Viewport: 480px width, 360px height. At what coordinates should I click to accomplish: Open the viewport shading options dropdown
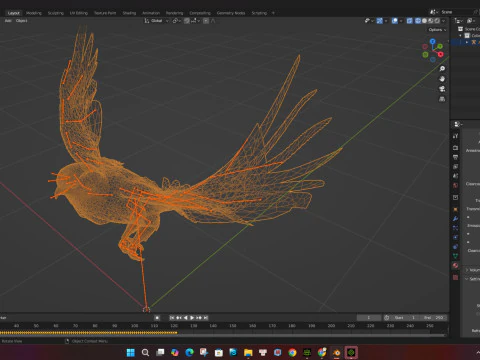443,21
